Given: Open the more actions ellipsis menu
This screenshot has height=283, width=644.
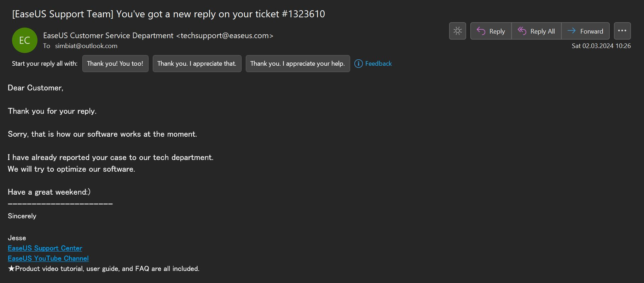Looking at the screenshot, I should pyautogui.click(x=622, y=31).
